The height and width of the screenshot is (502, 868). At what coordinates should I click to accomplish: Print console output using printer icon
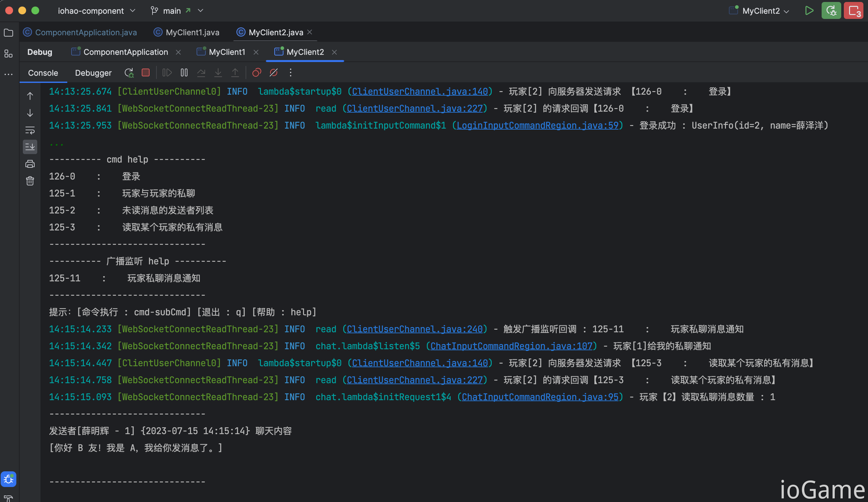tap(30, 164)
